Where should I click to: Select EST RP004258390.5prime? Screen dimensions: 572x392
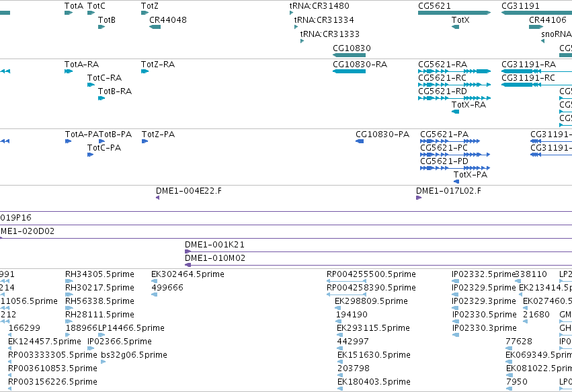coord(347,295)
